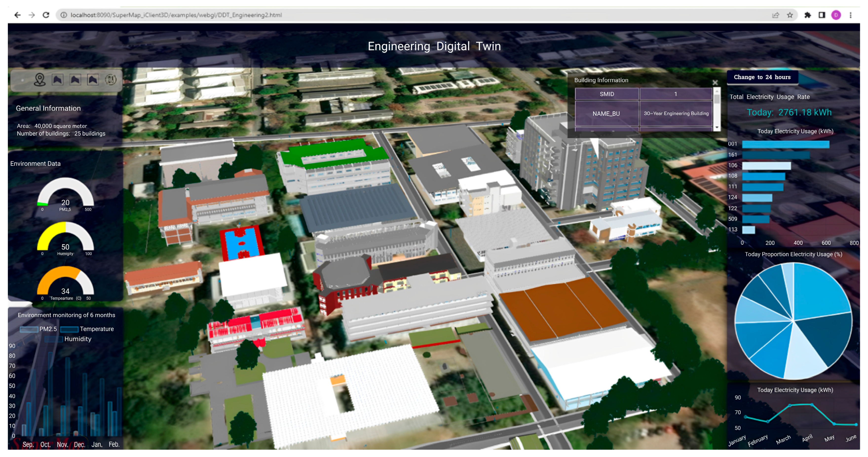Select the SMID table header cell

click(x=606, y=94)
